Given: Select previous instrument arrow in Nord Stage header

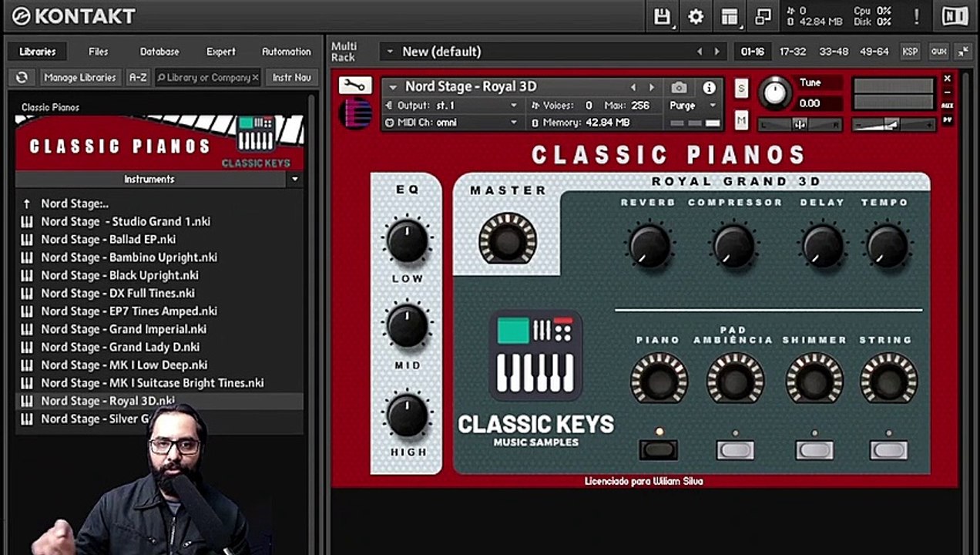Looking at the screenshot, I should coord(634,87).
